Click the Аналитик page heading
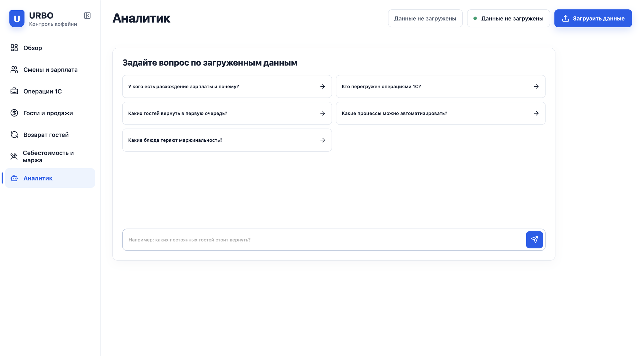The height and width of the screenshot is (356, 644). 141,18
